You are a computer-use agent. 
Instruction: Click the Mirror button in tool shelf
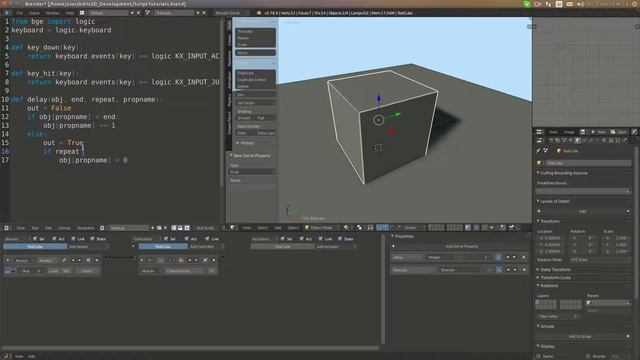pyautogui.click(x=255, y=53)
